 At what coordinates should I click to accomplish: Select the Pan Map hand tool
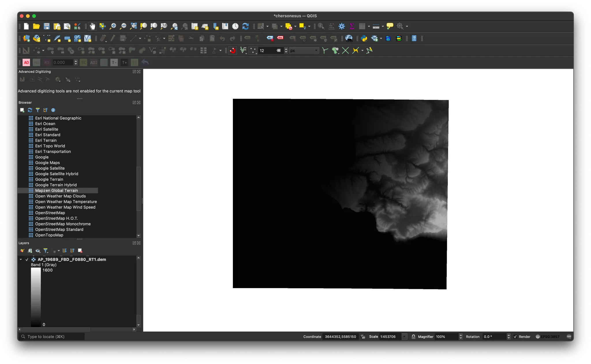92,26
